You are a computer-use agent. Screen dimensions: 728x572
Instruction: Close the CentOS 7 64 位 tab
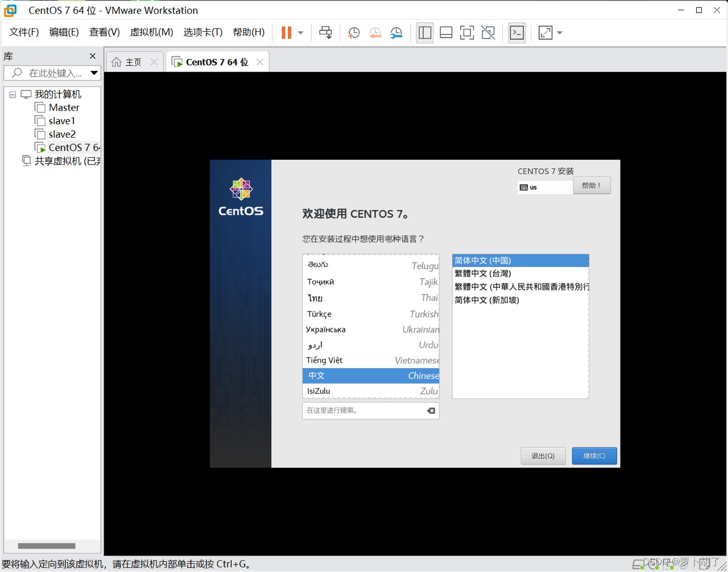[x=260, y=62]
